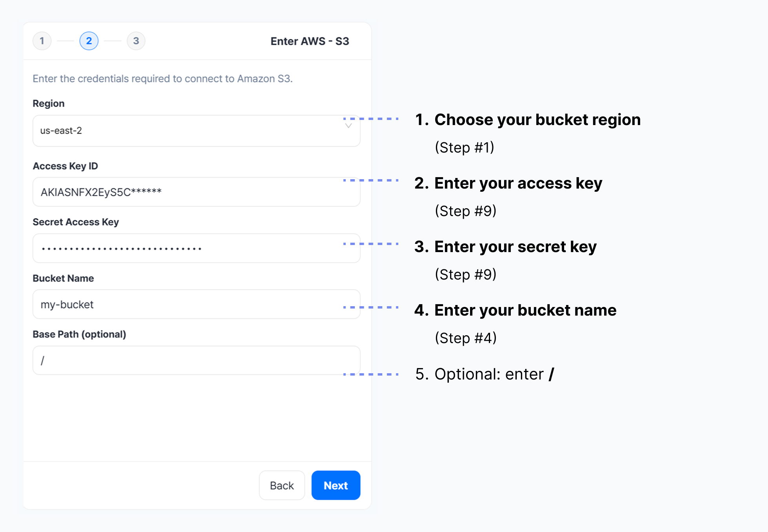Viewport: 768px width, 532px height.
Task: Click Enter your secret key annotation
Action: click(x=515, y=247)
